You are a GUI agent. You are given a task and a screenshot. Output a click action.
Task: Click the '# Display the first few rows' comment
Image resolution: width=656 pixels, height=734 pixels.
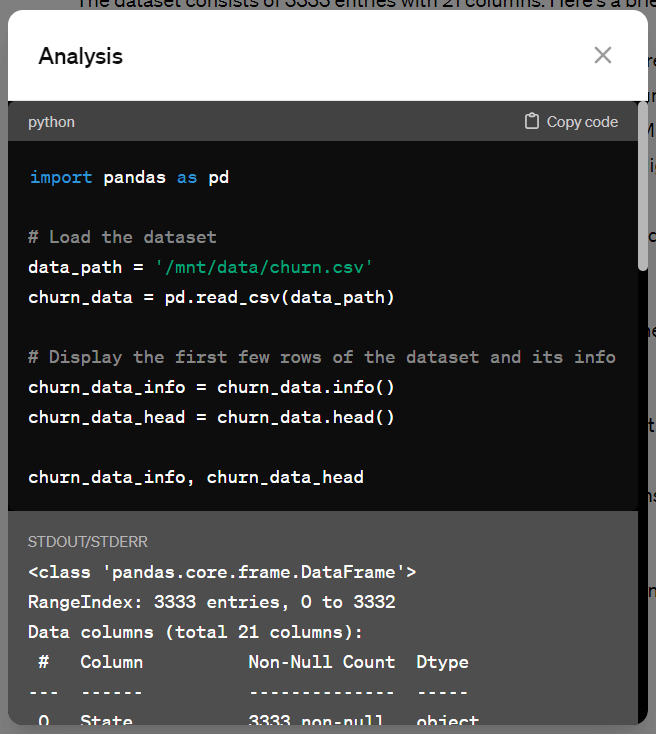click(x=321, y=357)
